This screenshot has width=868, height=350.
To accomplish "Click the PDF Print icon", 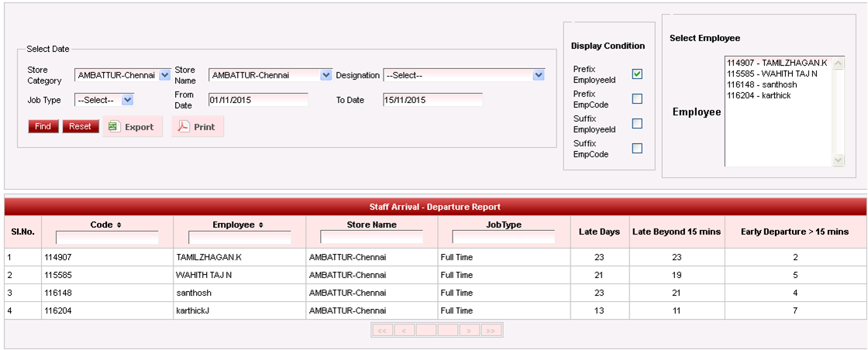I will [184, 127].
